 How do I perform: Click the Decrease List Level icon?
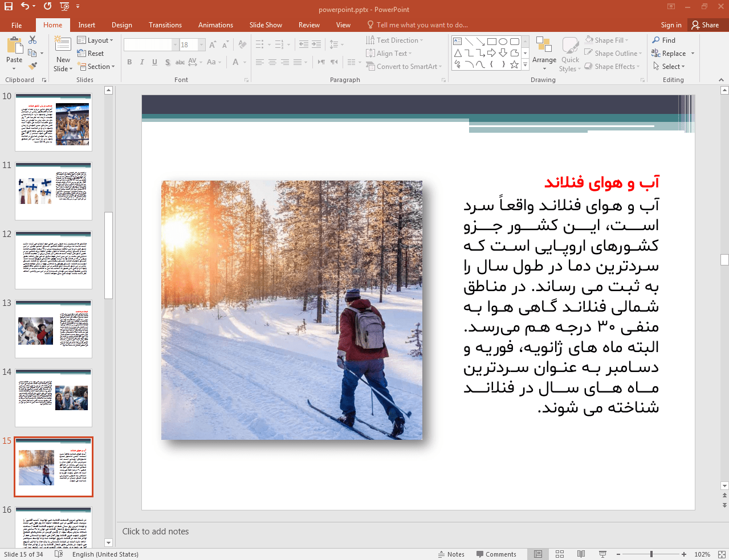pos(303,44)
